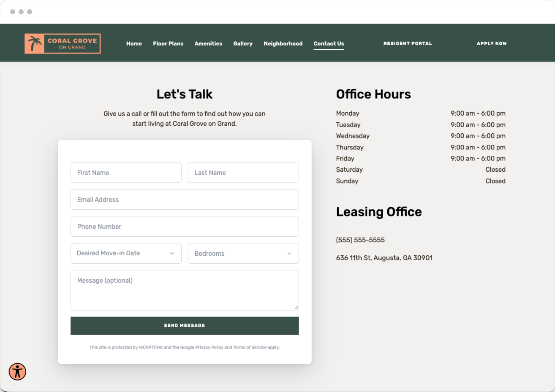Image resolution: width=555 pixels, height=392 pixels.
Task: Open the Google Privacy Policy link
Action: tap(202, 348)
